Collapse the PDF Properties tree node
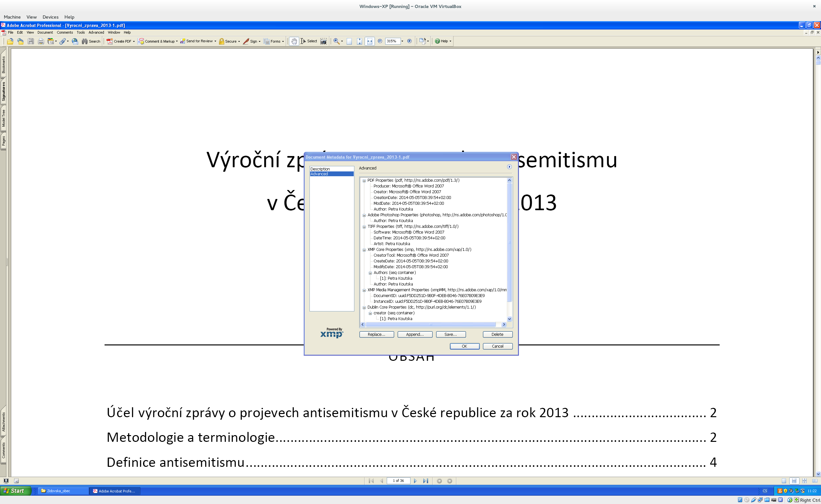The image size is (821, 504). point(364,181)
